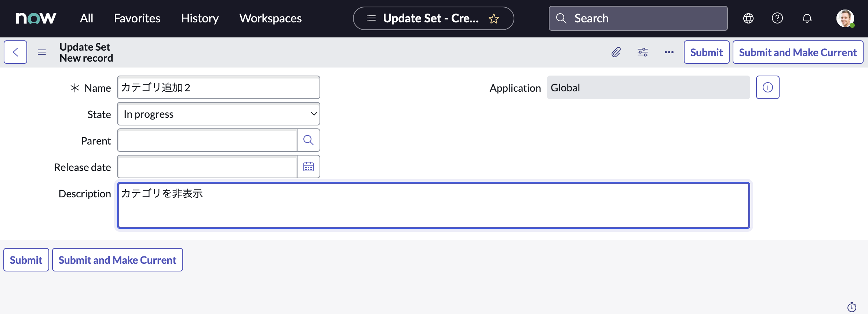The height and width of the screenshot is (314, 868).
Task: Open the Parent reference lookup
Action: click(308, 140)
